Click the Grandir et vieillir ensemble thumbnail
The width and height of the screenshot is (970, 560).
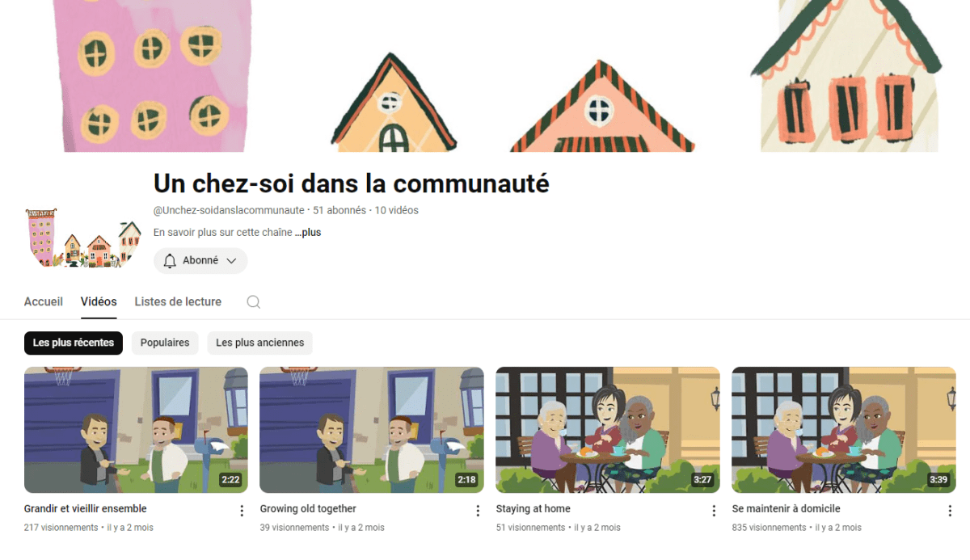(136, 430)
